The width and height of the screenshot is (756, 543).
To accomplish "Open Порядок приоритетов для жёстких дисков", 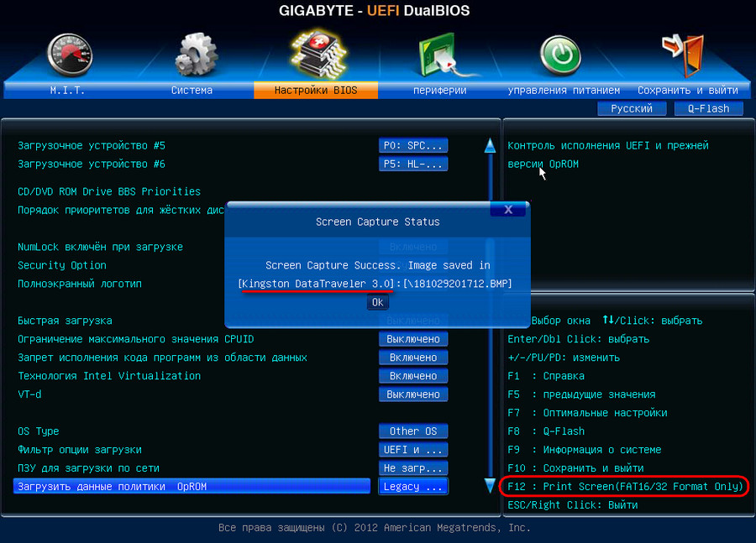I will (x=120, y=210).
